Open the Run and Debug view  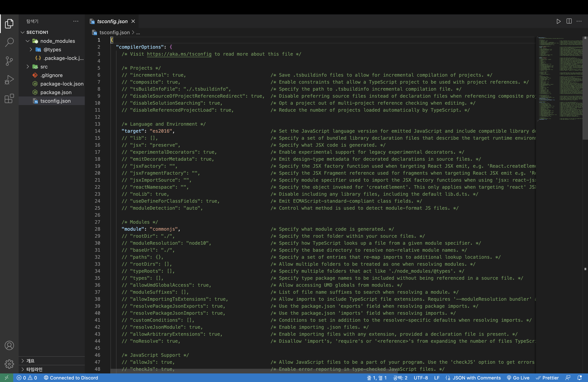9,80
